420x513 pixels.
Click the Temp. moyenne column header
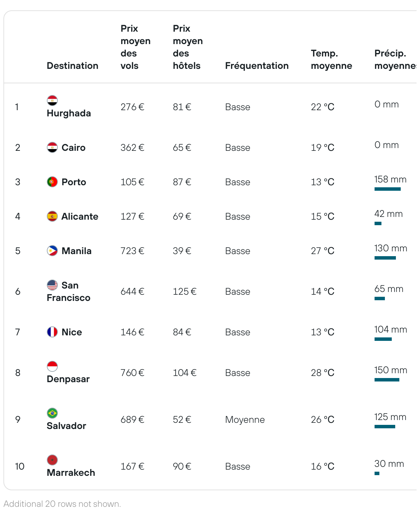(332, 60)
